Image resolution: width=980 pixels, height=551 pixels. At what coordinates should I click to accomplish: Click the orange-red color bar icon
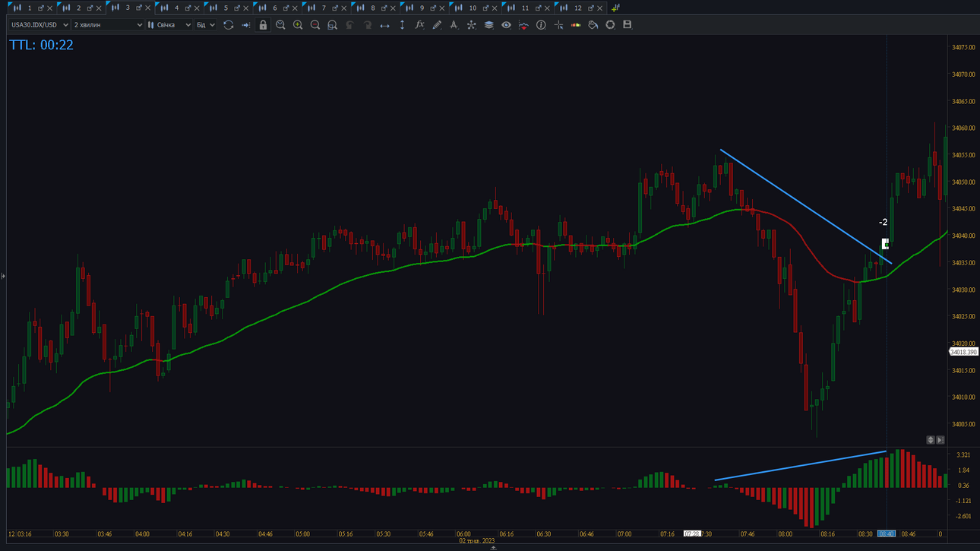576,25
